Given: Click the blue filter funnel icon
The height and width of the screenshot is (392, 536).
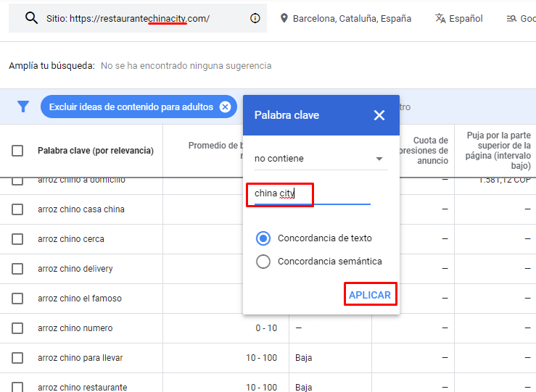Looking at the screenshot, I should tap(23, 107).
